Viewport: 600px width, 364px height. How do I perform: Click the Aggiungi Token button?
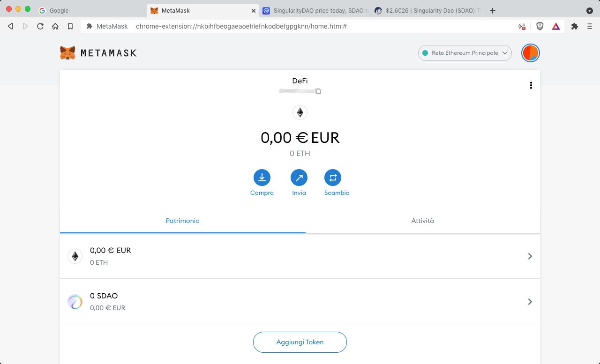(300, 342)
